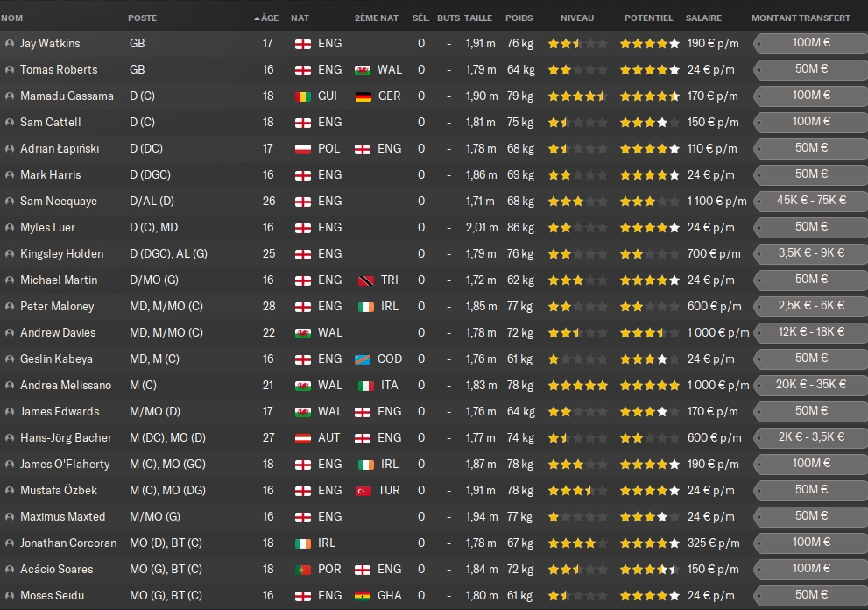Open Andrea Melissano's player profile
Viewport: 868px width, 610px height.
pyautogui.click(x=66, y=385)
